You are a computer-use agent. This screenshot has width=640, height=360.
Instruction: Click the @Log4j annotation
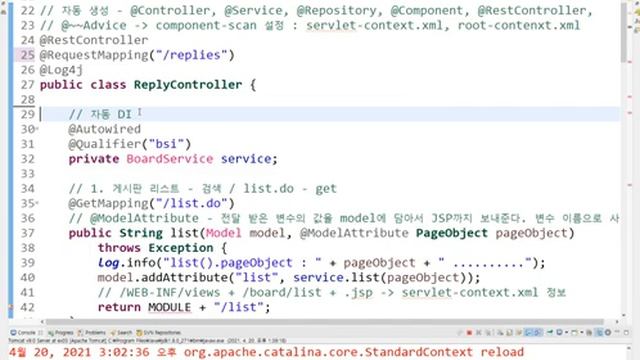click(x=61, y=70)
